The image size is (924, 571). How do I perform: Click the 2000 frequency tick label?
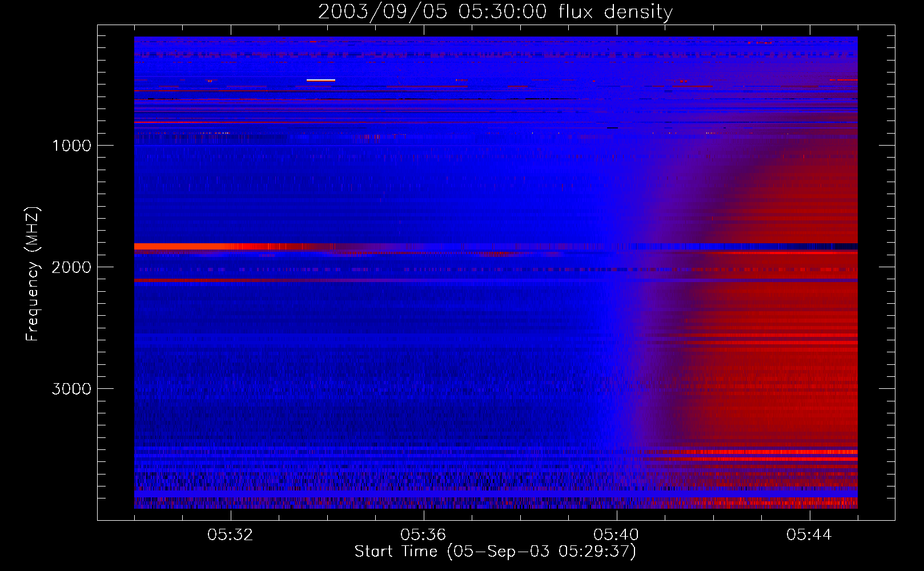click(71, 267)
